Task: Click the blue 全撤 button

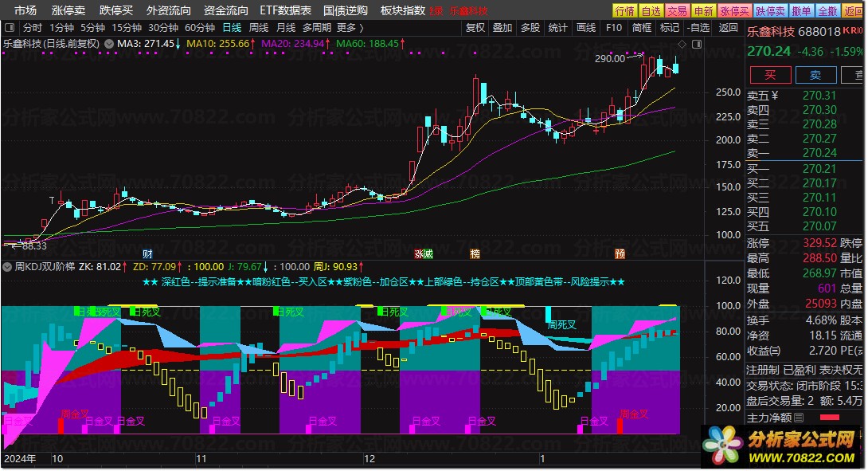Action: click(x=827, y=11)
